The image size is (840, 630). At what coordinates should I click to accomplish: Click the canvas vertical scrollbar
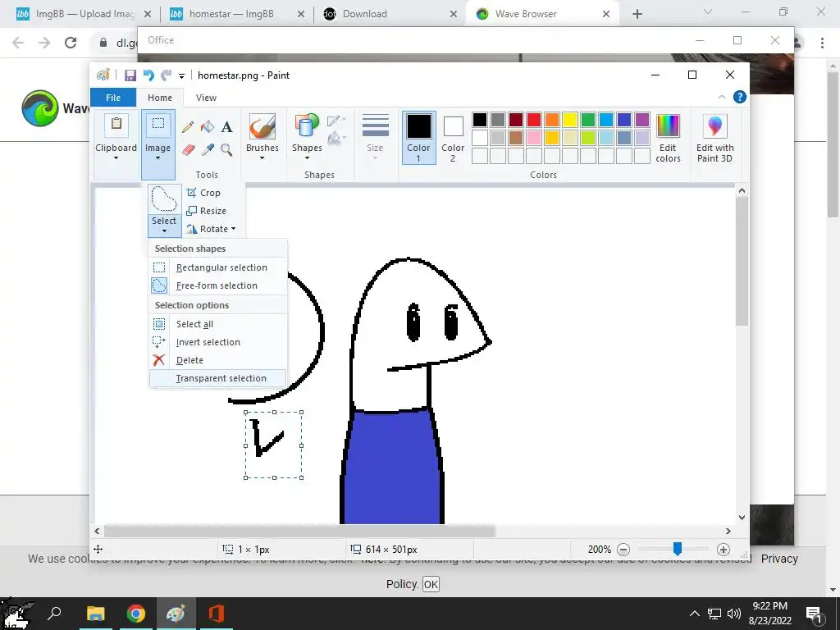pyautogui.click(x=742, y=261)
